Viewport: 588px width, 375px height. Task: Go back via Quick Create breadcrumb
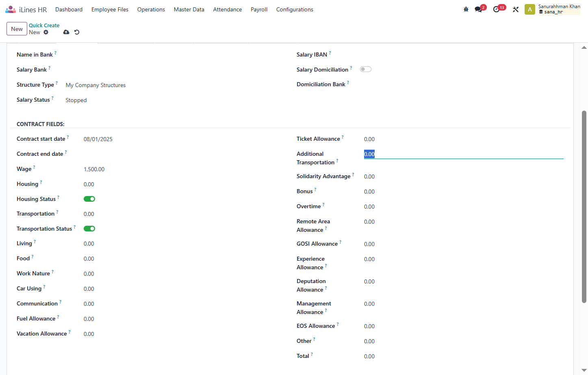(x=44, y=25)
